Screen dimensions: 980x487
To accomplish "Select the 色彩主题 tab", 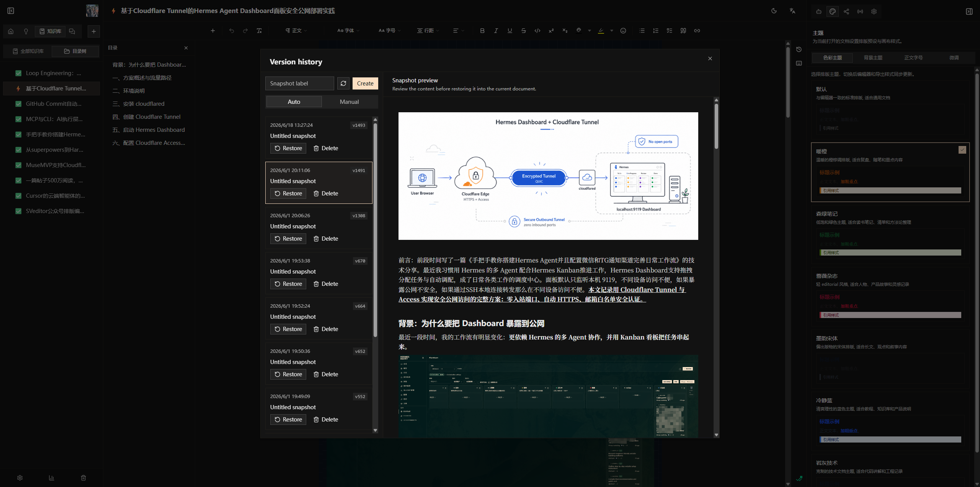I will 833,57.
